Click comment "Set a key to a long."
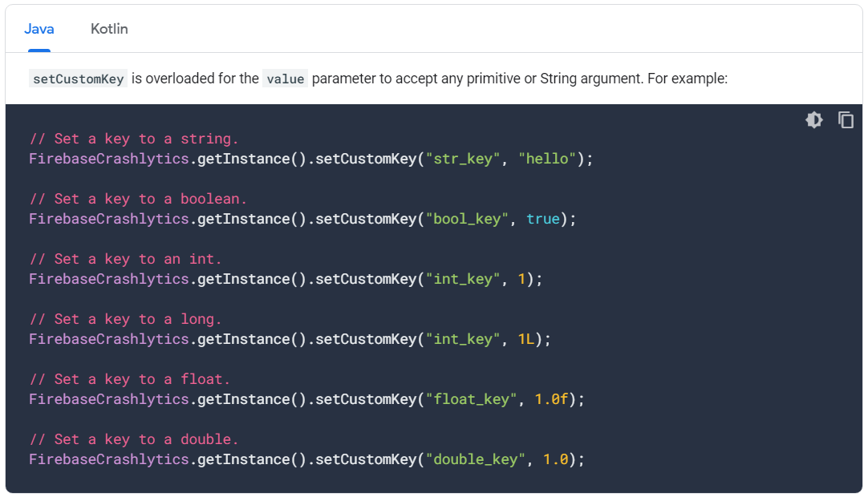 (126, 319)
